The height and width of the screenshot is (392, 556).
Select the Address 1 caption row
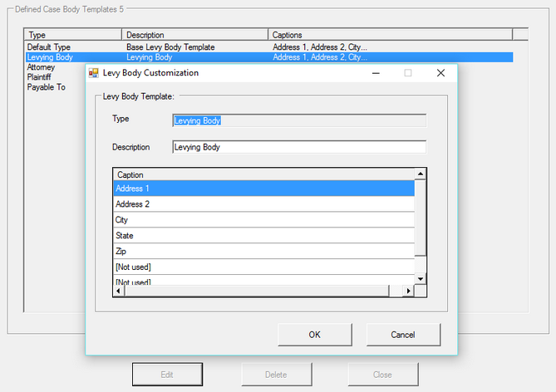pyautogui.click(x=263, y=189)
